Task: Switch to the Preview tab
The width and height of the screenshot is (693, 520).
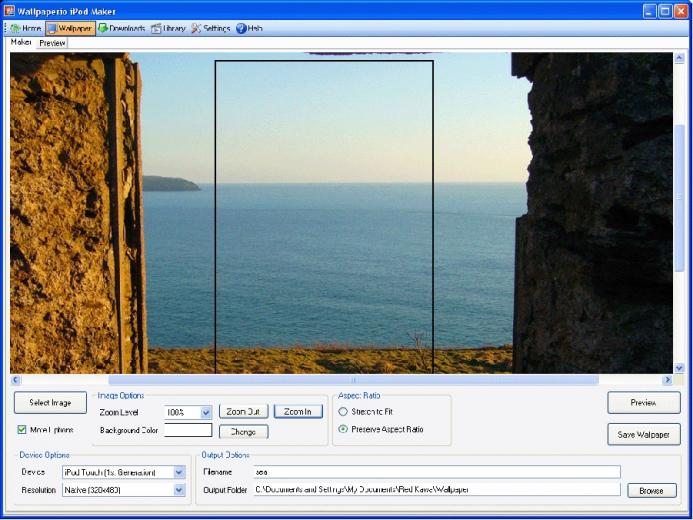Action: pyautogui.click(x=52, y=43)
